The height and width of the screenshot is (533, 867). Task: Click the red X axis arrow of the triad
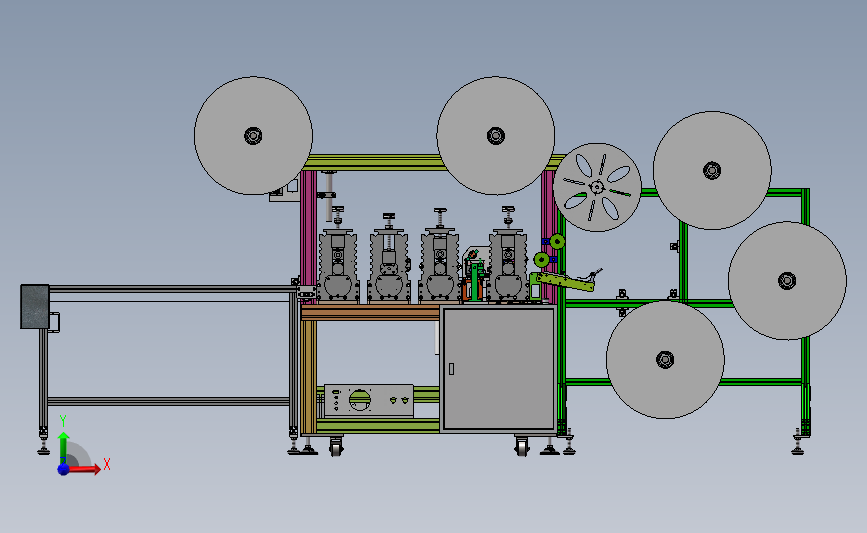pos(85,469)
